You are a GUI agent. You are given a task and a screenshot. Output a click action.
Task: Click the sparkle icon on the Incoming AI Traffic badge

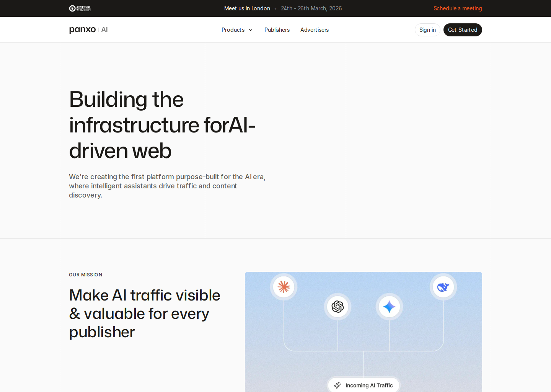coord(337,385)
